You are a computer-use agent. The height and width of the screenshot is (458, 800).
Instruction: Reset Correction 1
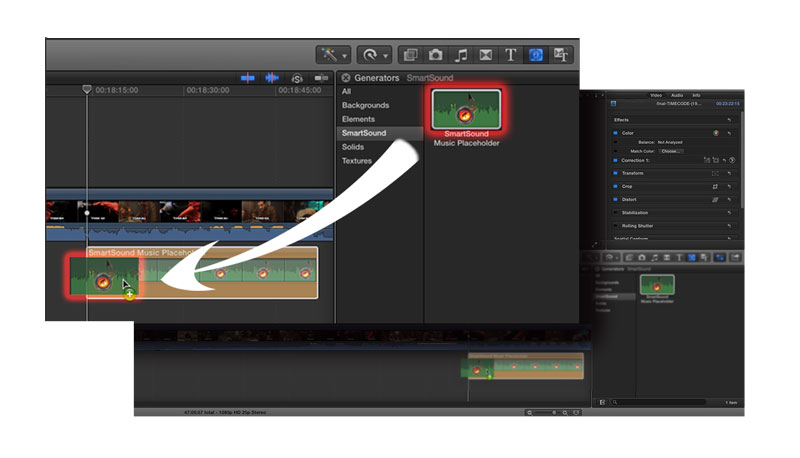click(x=724, y=161)
